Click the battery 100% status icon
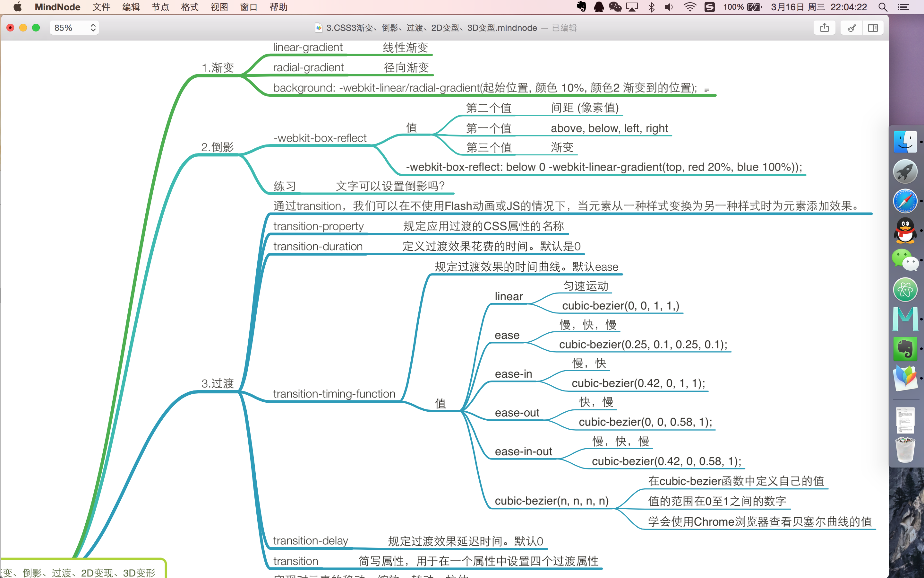Image resolution: width=924 pixels, height=578 pixels. coord(742,7)
